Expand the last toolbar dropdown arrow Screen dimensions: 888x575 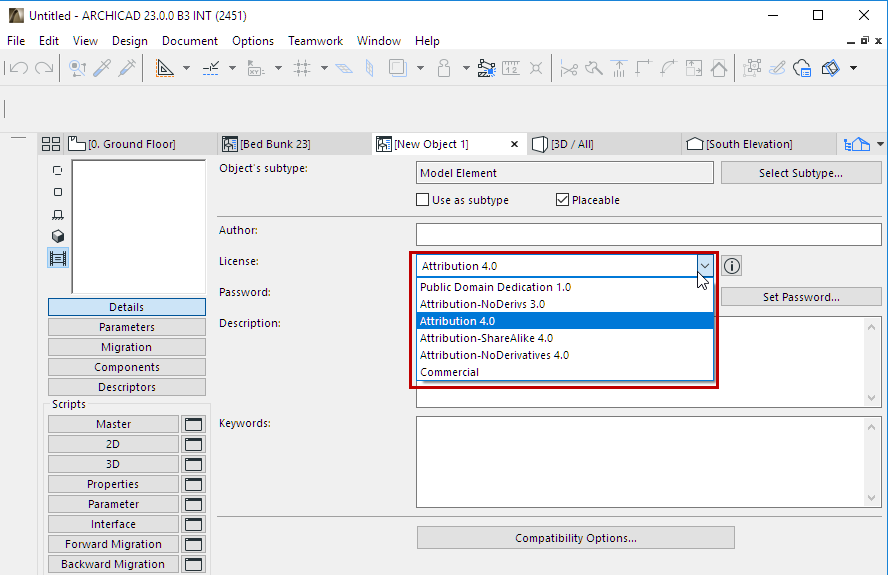click(853, 68)
